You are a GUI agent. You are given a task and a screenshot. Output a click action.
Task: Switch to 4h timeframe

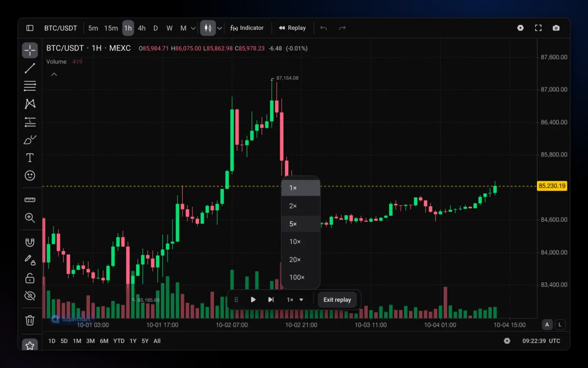142,28
